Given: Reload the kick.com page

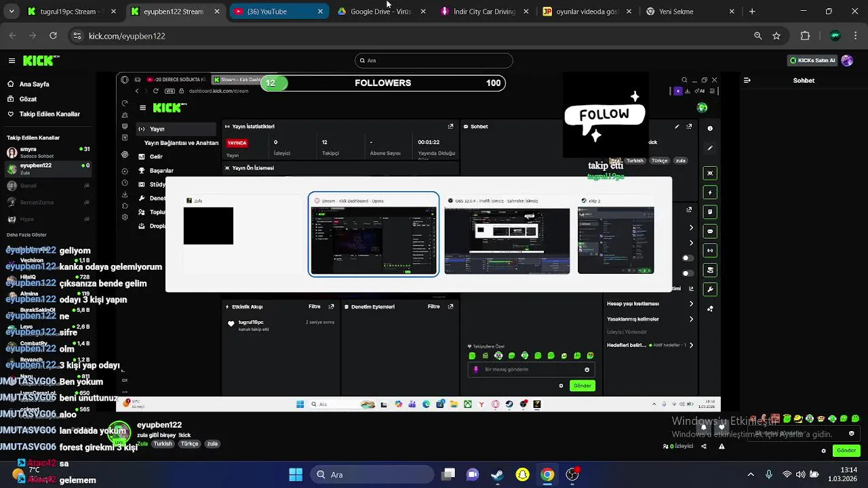Looking at the screenshot, I should pyautogui.click(x=53, y=36).
